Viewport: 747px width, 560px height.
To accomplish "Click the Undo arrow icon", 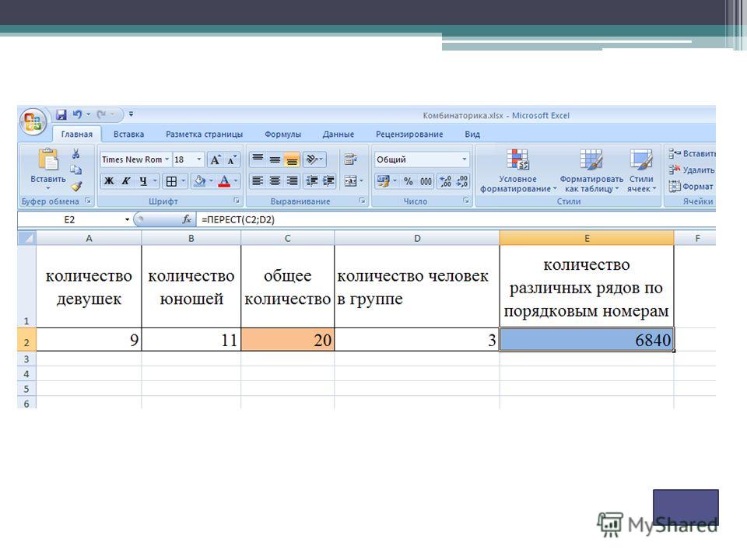I will (77, 115).
